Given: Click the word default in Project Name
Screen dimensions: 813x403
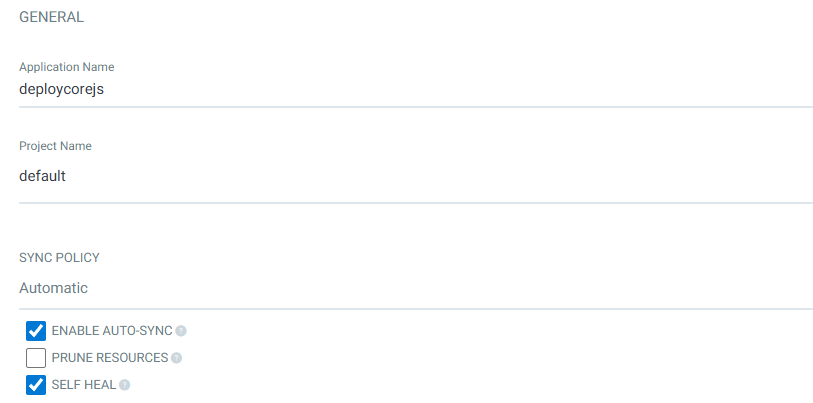Looking at the screenshot, I should point(42,175).
